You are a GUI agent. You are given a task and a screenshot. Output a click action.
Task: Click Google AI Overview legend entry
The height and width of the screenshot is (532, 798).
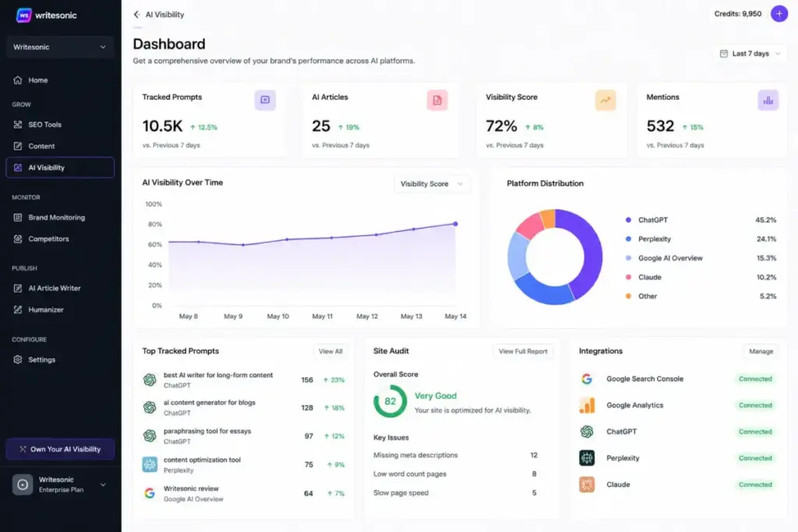[701, 259]
